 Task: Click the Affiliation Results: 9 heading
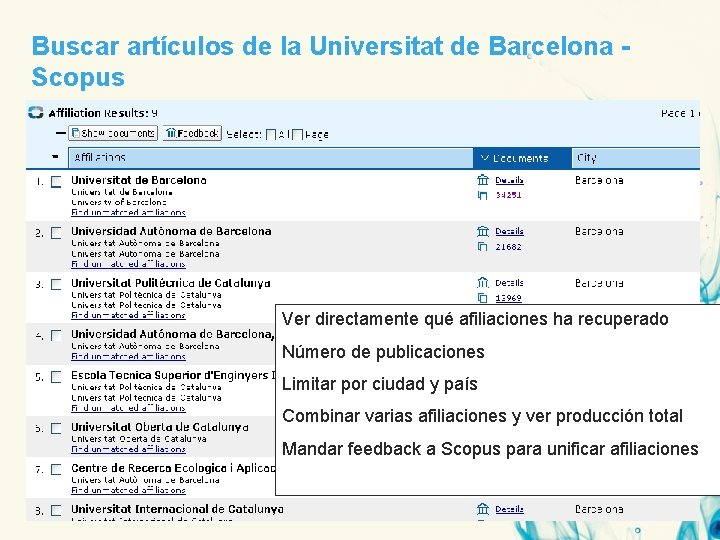(103, 113)
